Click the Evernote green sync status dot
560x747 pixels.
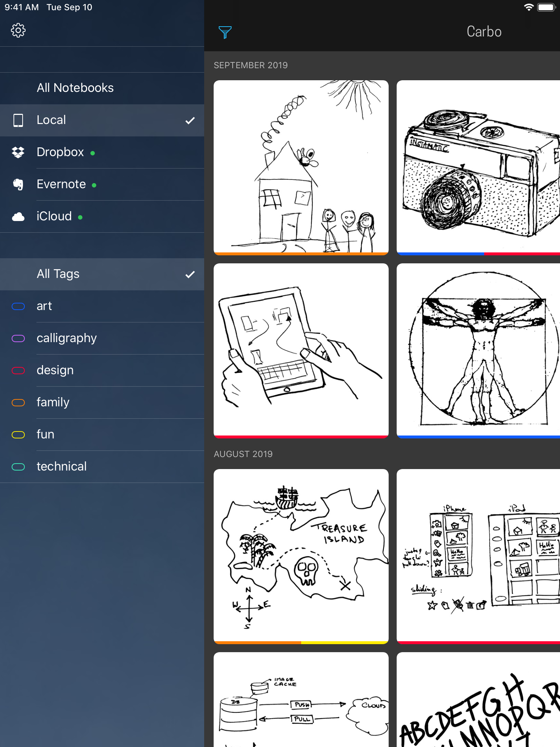(x=94, y=185)
